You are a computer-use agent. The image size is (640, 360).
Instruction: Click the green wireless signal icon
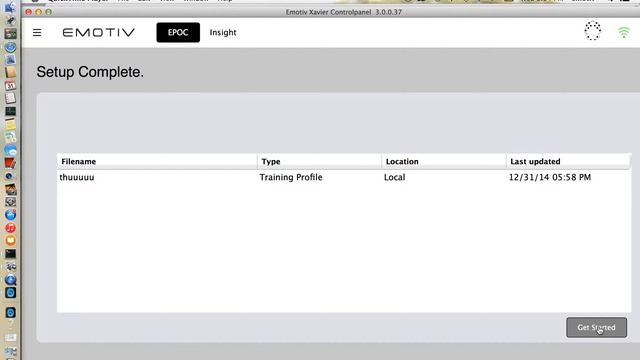coord(624,32)
